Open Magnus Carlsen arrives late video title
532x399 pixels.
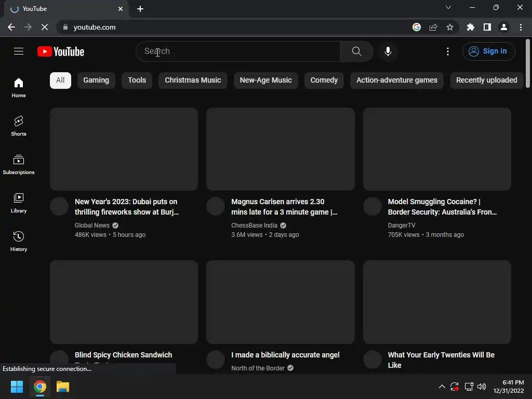pyautogui.click(x=284, y=207)
